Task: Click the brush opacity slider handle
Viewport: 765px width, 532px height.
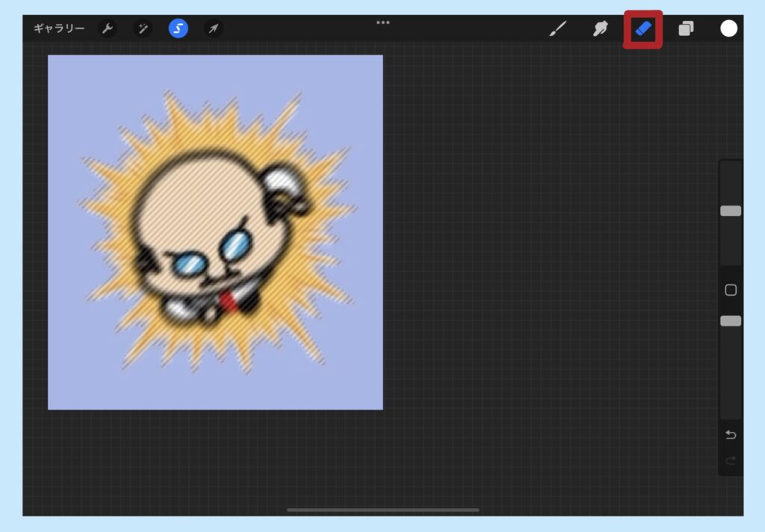Action: tap(731, 321)
